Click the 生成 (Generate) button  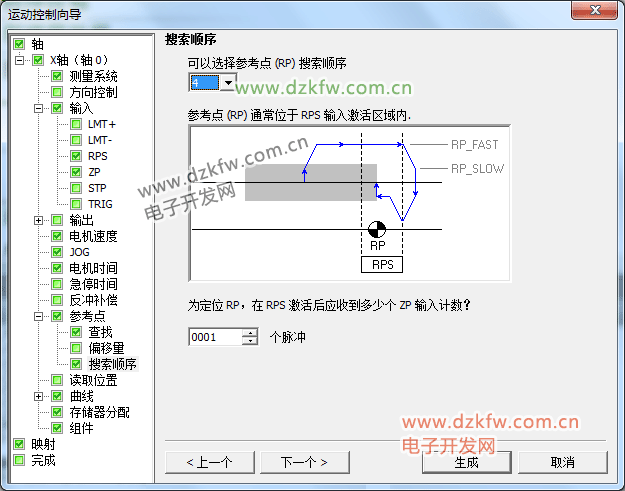click(x=466, y=462)
